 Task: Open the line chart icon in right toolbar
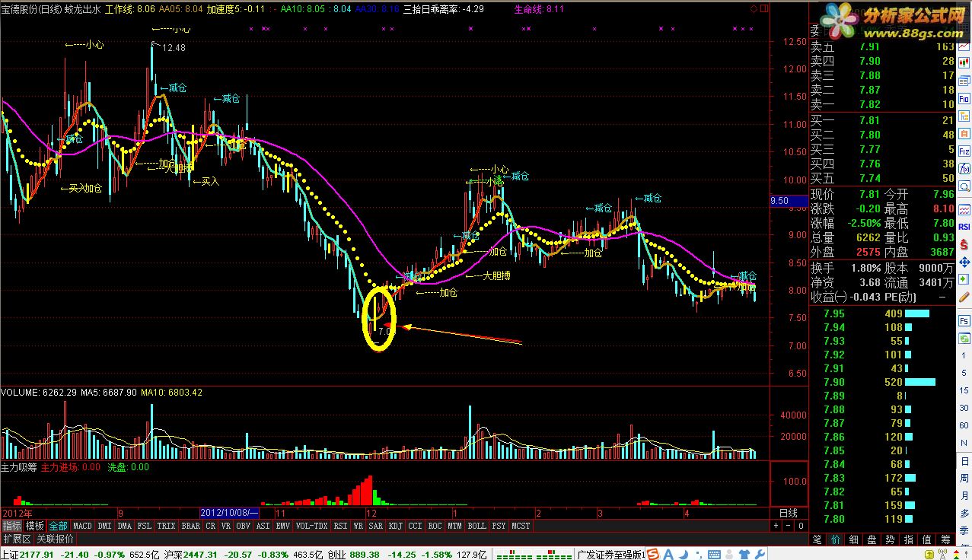[x=964, y=46]
